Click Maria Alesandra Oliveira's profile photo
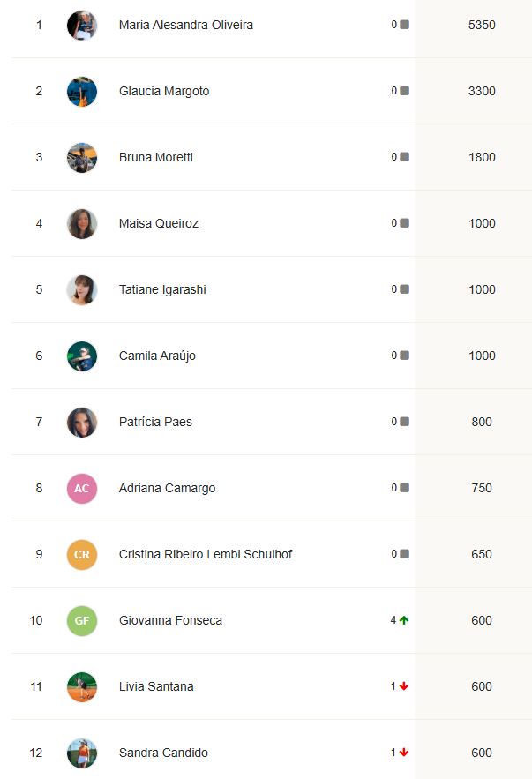This screenshot has height=779, width=532. click(82, 25)
